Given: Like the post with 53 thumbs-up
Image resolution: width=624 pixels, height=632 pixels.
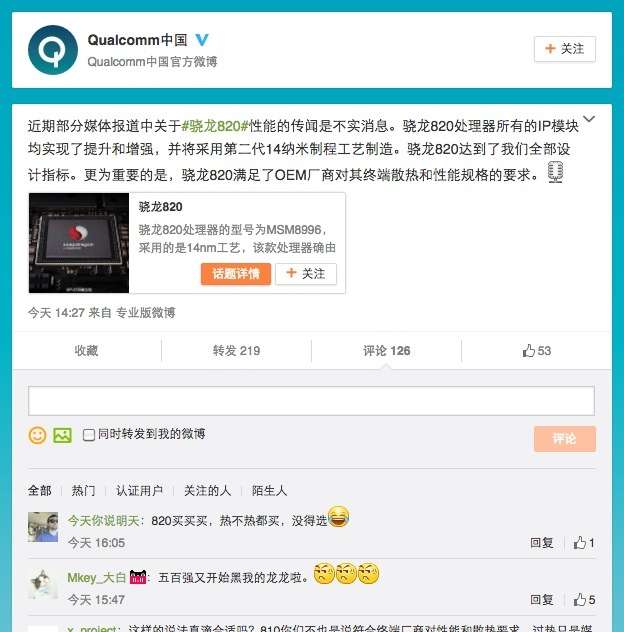Looking at the screenshot, I should coord(537,351).
